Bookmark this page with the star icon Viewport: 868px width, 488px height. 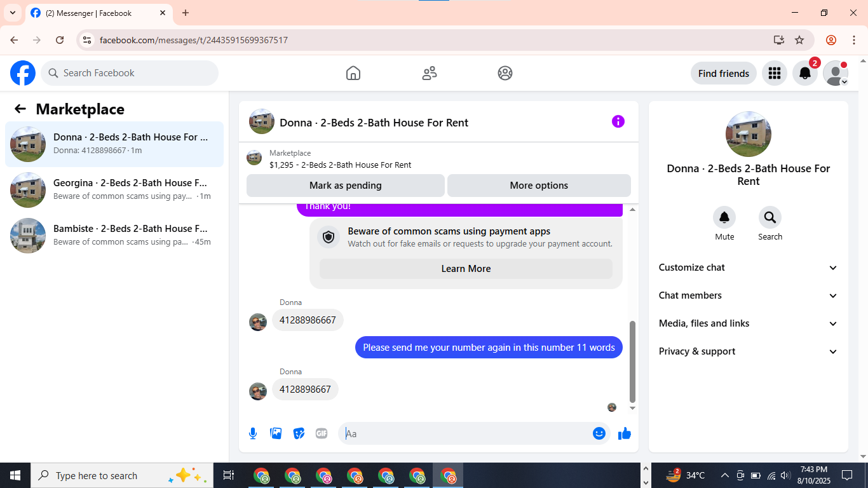point(799,40)
